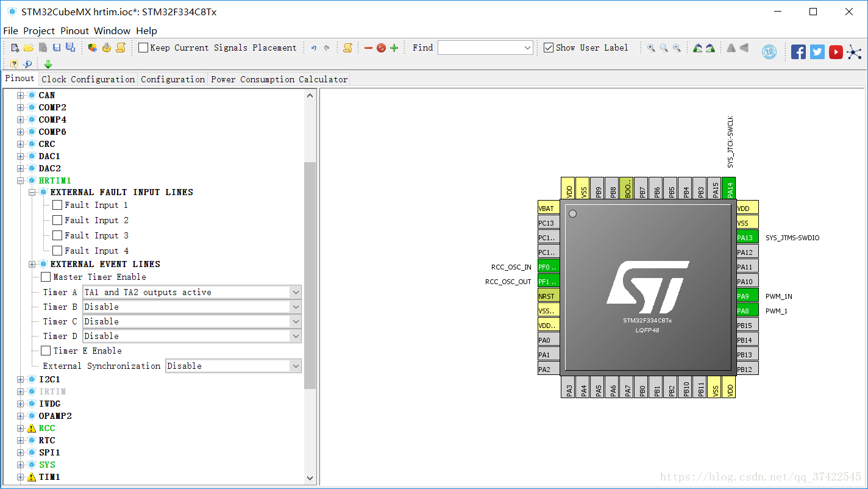Click the green PA8 pin

(x=747, y=310)
